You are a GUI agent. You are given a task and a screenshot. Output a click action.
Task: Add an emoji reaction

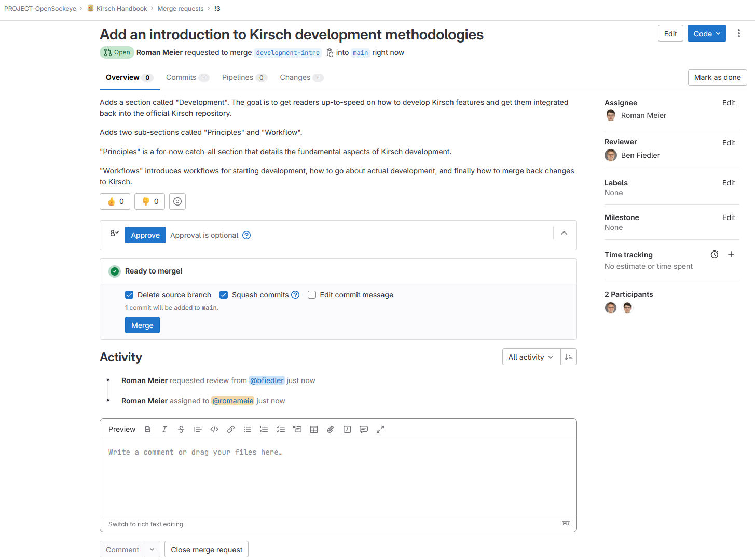177,201
